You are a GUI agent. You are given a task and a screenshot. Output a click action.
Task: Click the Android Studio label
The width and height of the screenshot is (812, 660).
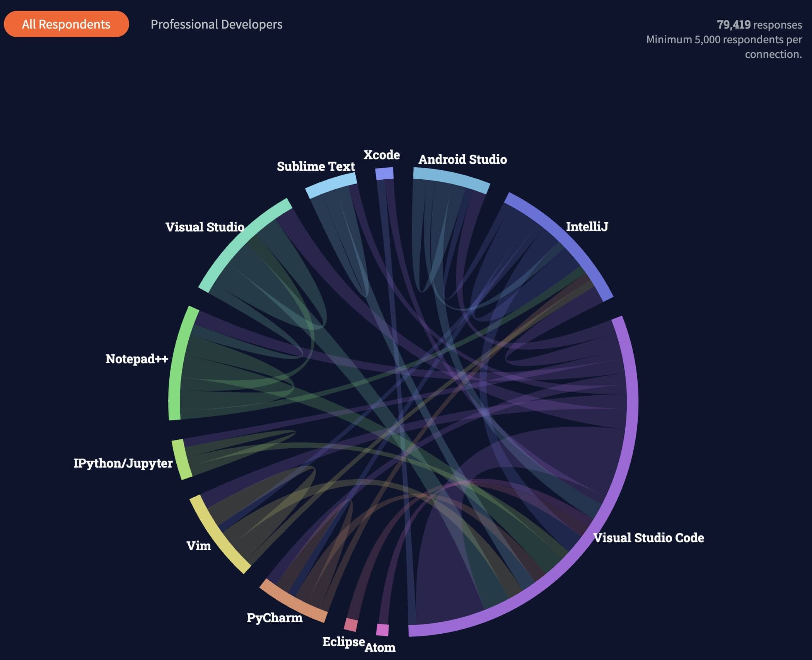[462, 159]
